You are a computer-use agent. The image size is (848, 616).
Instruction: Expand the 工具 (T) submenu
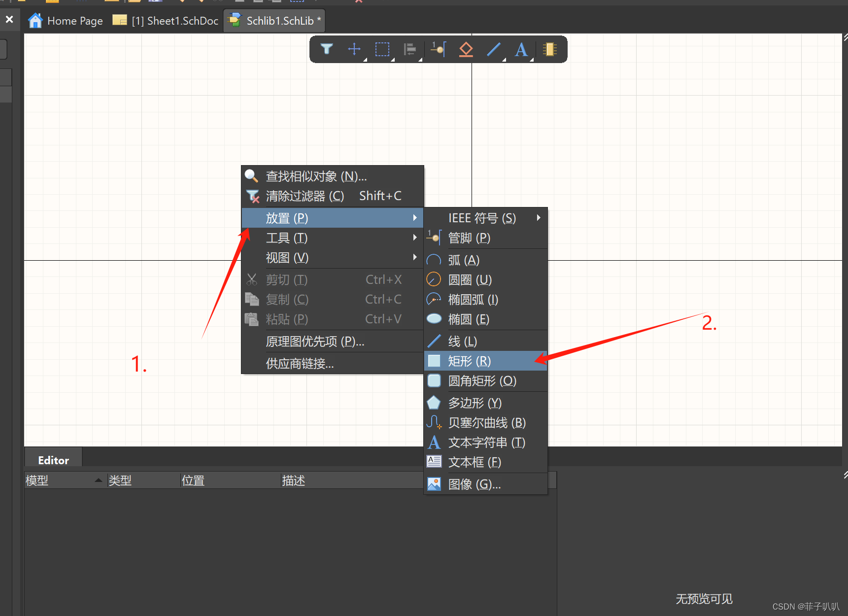point(333,238)
